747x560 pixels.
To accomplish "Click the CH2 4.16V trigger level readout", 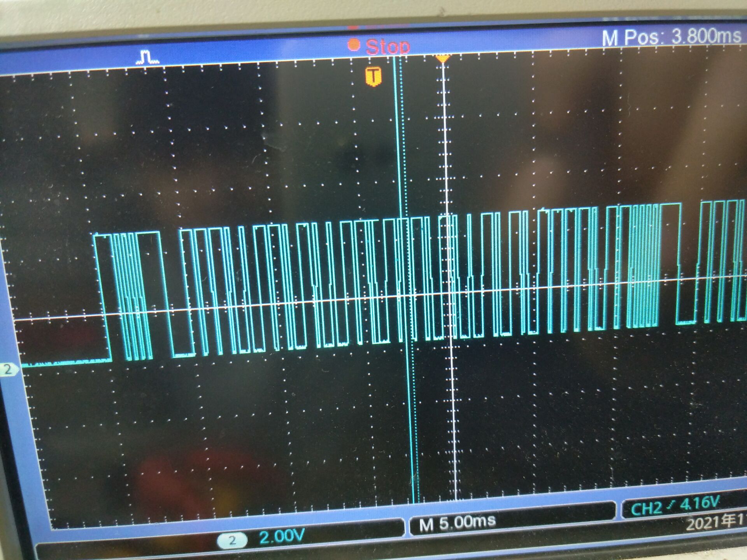I will tap(675, 505).
